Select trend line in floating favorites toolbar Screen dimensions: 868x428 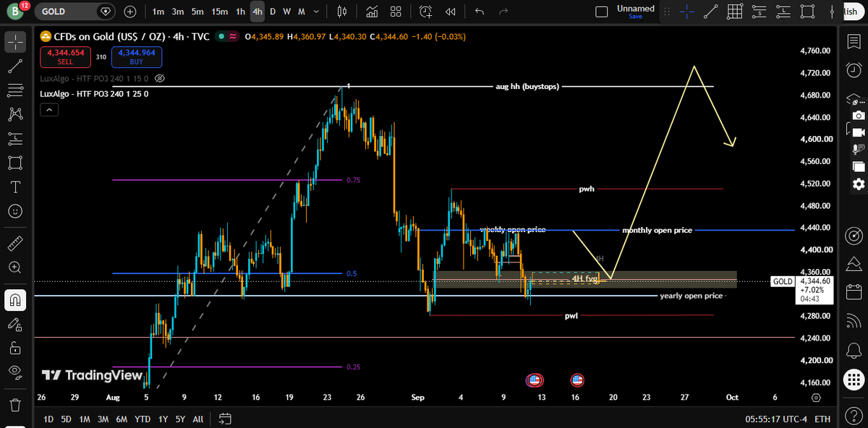coord(711,12)
